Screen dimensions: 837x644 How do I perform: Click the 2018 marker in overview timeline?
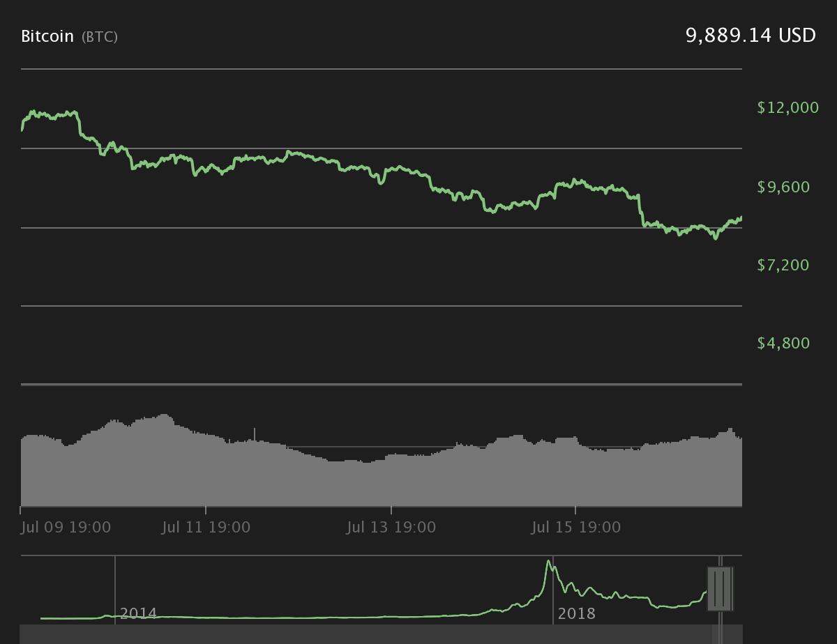click(x=577, y=613)
